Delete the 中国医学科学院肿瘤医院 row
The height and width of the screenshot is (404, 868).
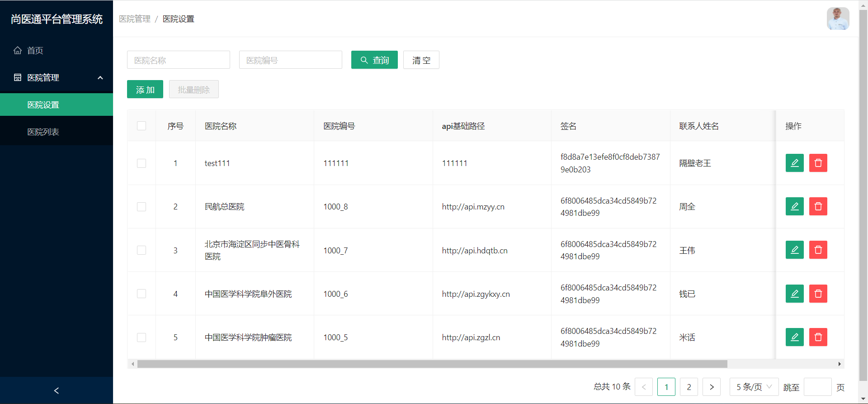point(818,337)
